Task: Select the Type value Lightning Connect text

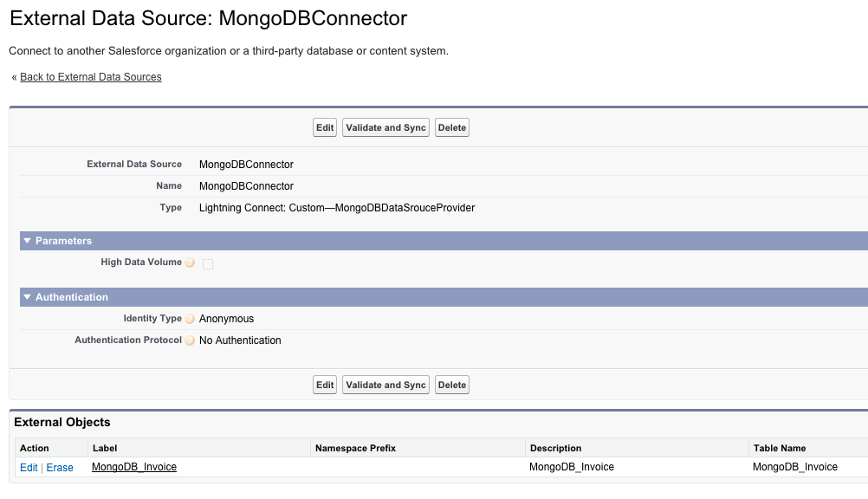Action: point(337,208)
